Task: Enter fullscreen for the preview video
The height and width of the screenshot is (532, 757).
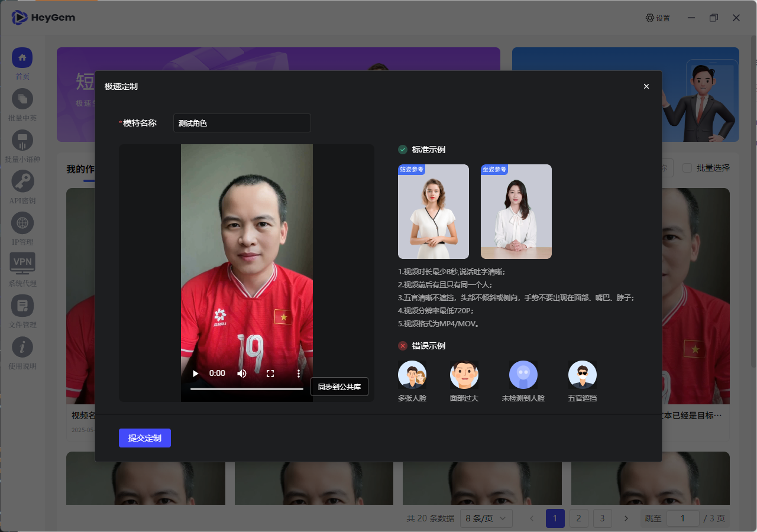Action: pos(270,374)
